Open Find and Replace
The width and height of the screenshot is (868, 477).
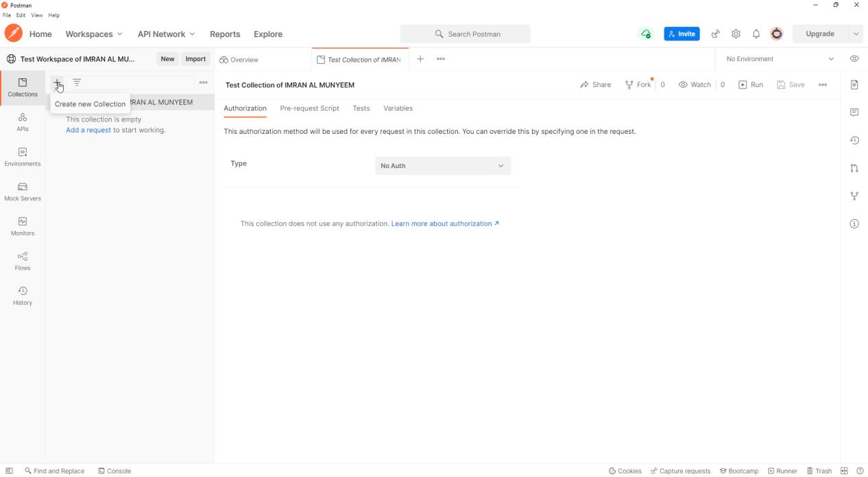(54, 471)
